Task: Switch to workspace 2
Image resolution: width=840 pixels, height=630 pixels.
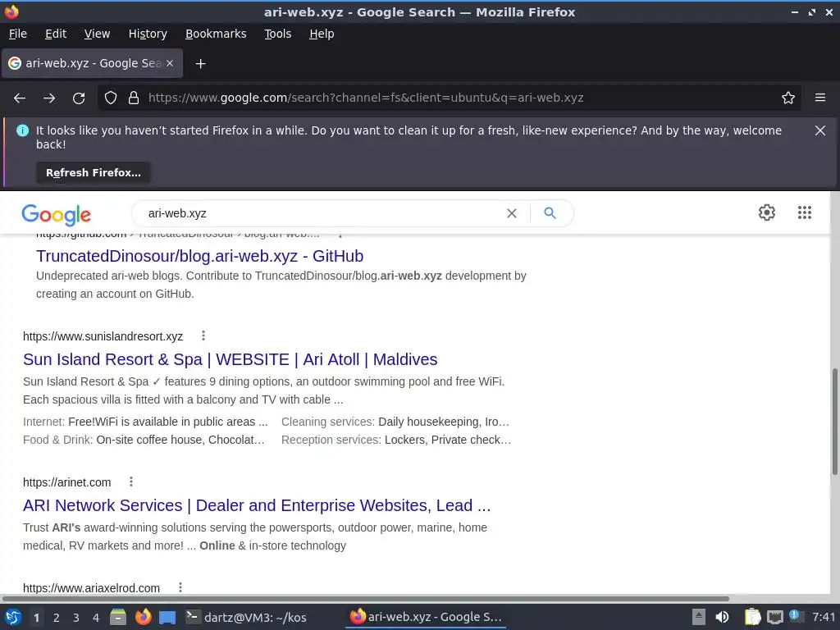Action: coord(57,618)
